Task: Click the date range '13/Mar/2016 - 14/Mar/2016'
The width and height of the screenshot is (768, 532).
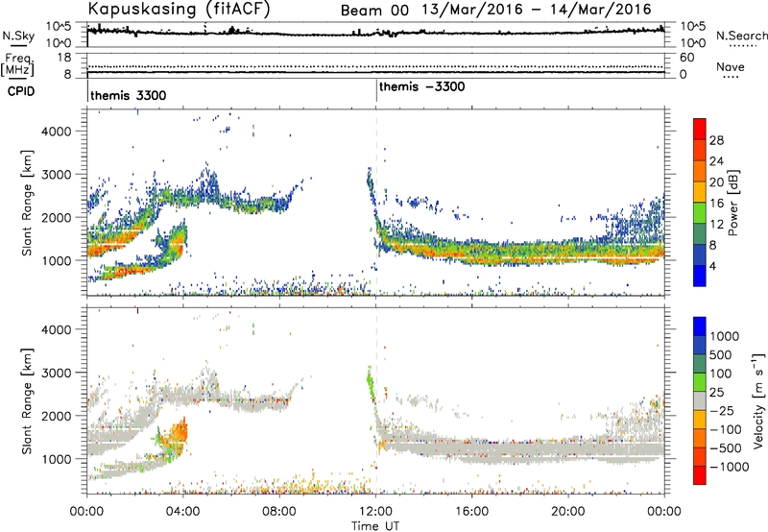Action: click(x=537, y=10)
